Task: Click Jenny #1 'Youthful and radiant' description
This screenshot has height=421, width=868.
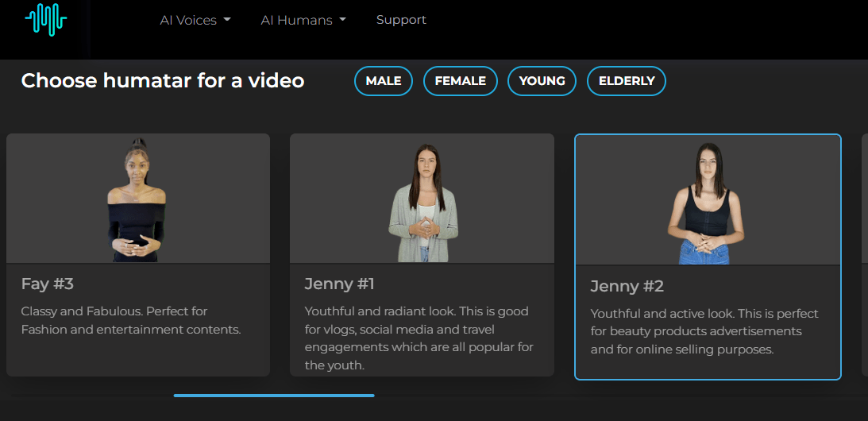Action: coord(419,338)
